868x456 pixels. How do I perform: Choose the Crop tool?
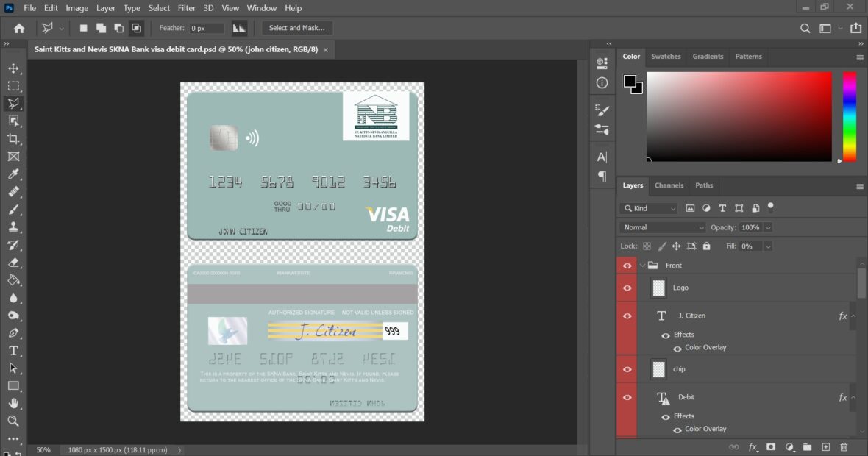coord(13,139)
